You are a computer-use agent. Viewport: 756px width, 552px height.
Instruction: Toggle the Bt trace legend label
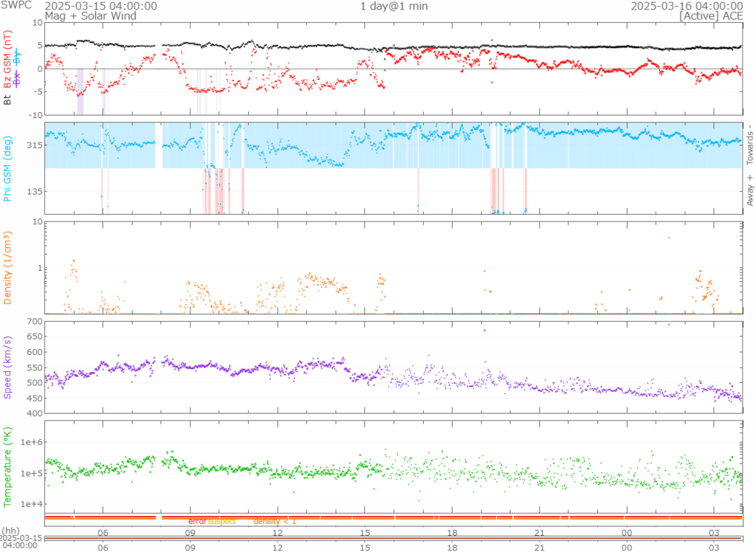tap(7, 98)
